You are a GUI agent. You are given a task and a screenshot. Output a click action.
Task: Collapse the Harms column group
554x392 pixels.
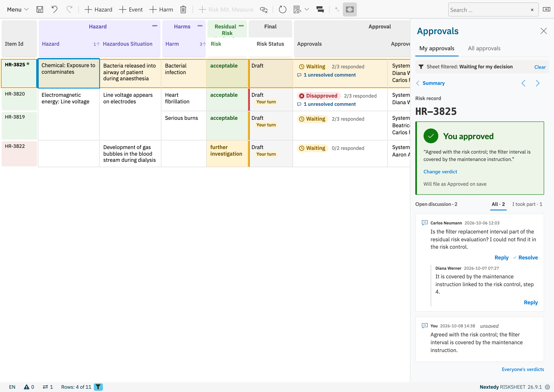pyautogui.click(x=200, y=26)
